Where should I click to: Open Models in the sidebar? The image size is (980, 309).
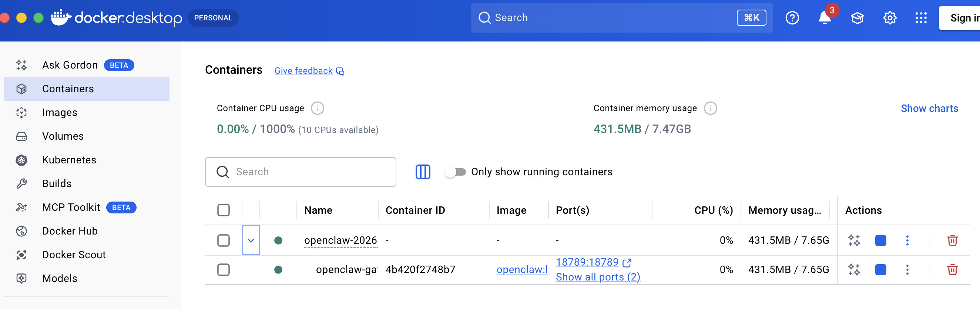click(x=86, y=278)
